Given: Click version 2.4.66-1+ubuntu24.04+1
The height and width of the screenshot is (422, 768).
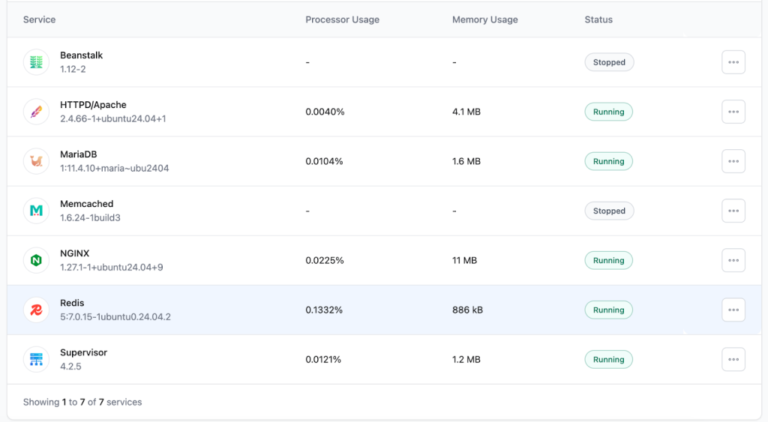Looking at the screenshot, I should [113, 118].
